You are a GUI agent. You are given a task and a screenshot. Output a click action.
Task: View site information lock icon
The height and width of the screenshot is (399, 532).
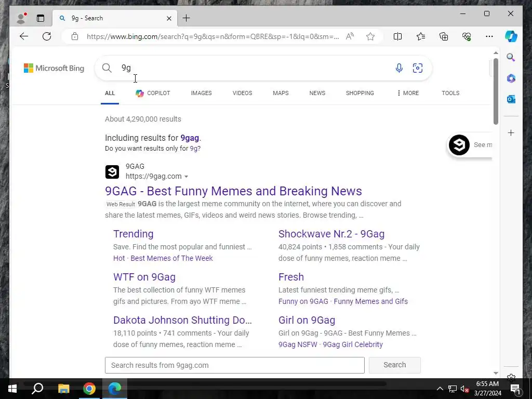click(x=75, y=36)
